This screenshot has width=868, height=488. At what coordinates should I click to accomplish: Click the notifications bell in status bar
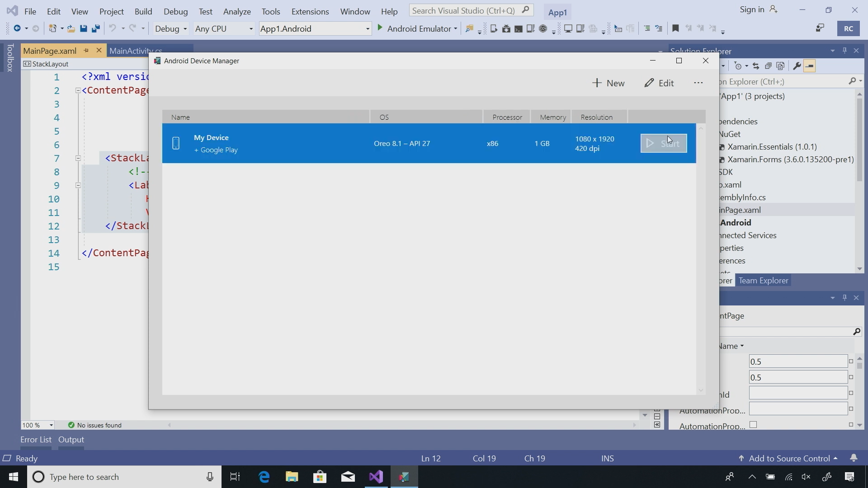coord(854,458)
